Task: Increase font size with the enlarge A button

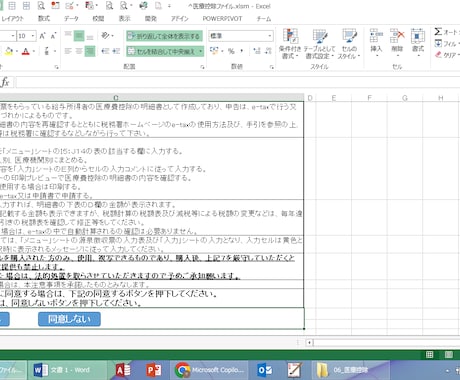Action: tap(42, 36)
